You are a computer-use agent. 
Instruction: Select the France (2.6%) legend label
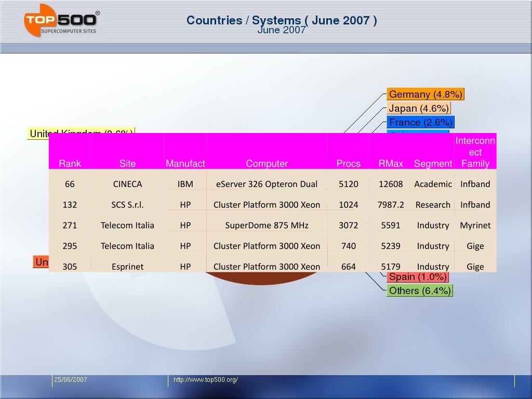(420, 122)
